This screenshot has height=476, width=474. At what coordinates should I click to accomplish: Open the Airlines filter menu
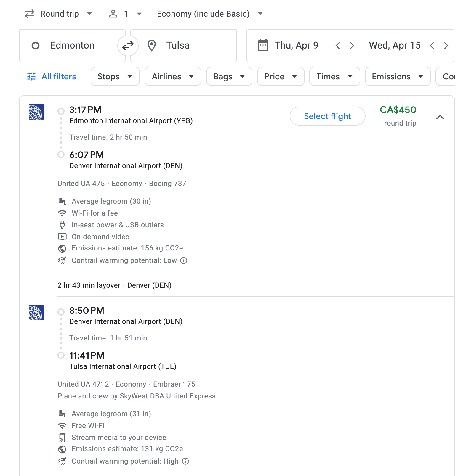tap(172, 76)
